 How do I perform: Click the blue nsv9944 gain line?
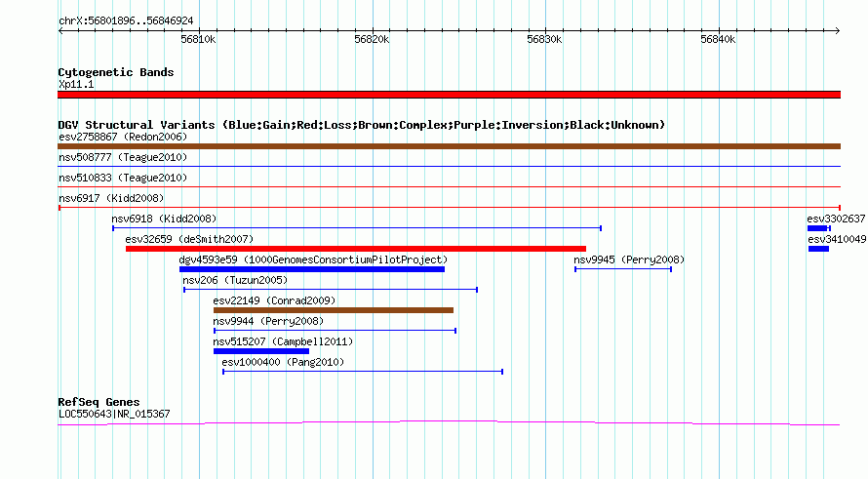coord(335,331)
